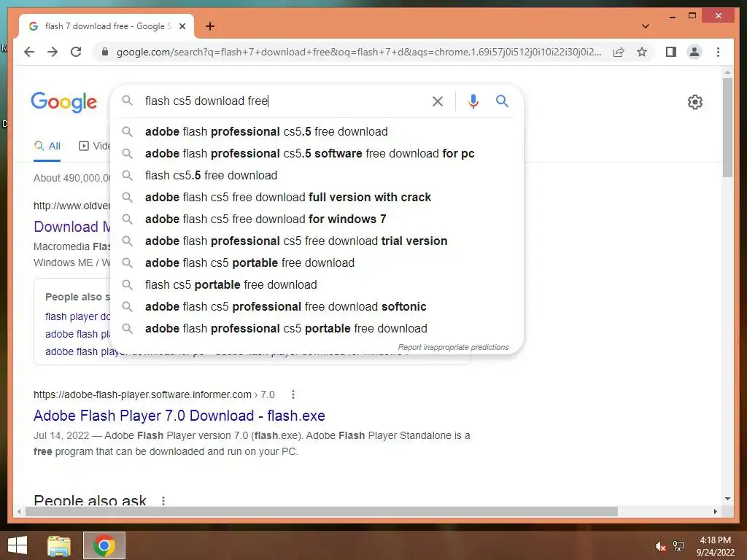This screenshot has width=747, height=560.
Task: Close the 'flash 7 download free' tab
Action: [182, 26]
